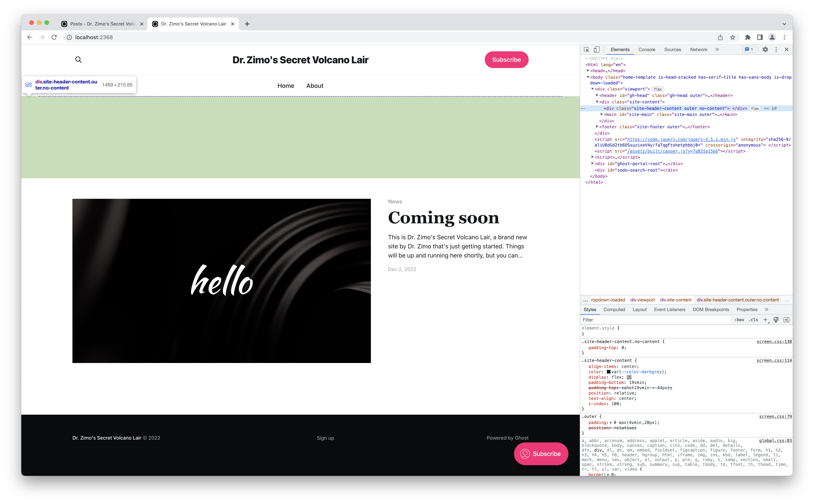Toggle the device emulation toolbar
The image size is (814, 504).
(597, 49)
